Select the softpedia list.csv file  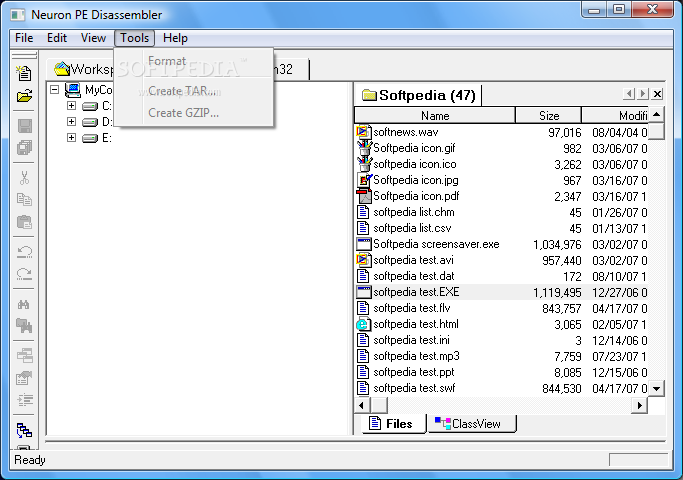tap(412, 228)
